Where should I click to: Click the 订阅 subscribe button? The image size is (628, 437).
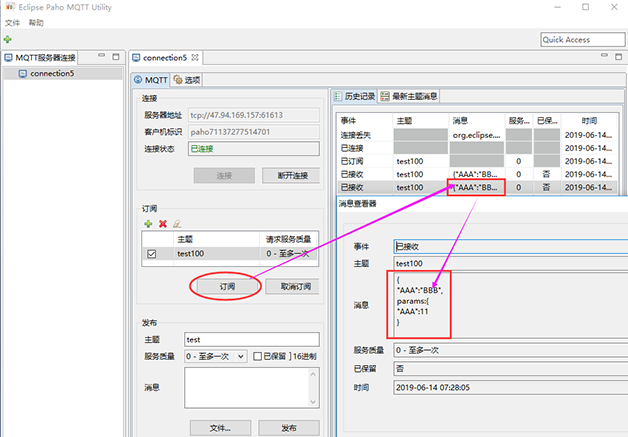[227, 286]
